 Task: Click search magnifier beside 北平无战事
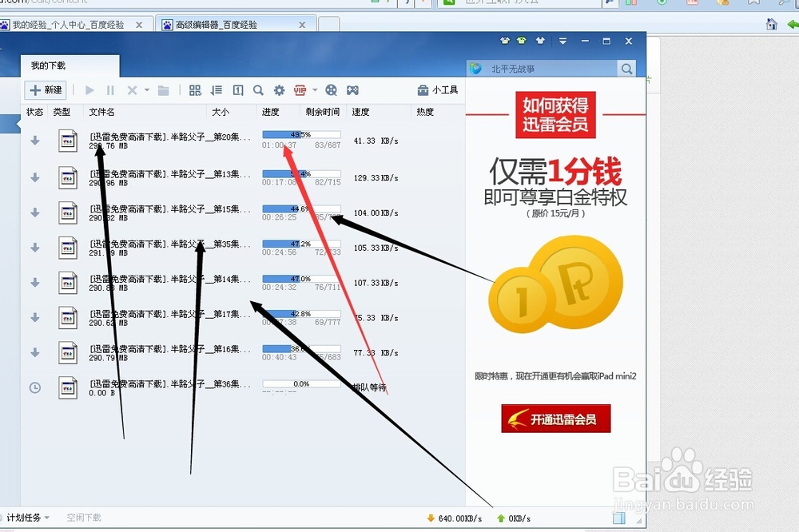coord(626,69)
